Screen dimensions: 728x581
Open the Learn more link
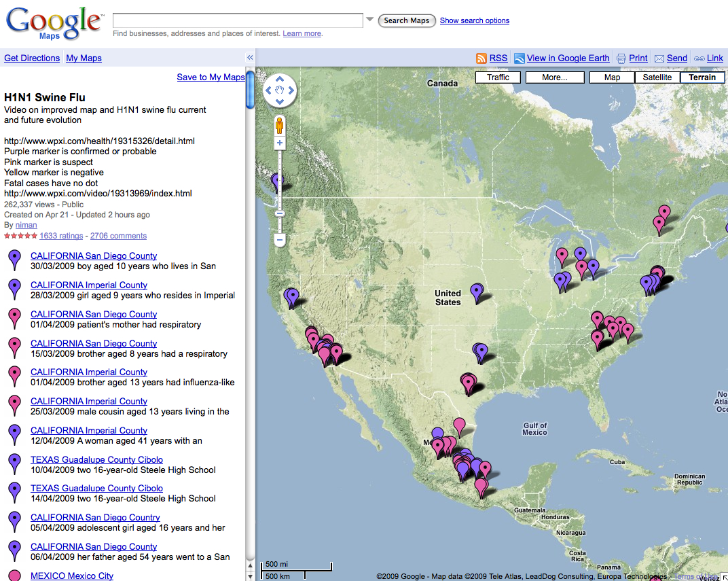[x=302, y=33]
